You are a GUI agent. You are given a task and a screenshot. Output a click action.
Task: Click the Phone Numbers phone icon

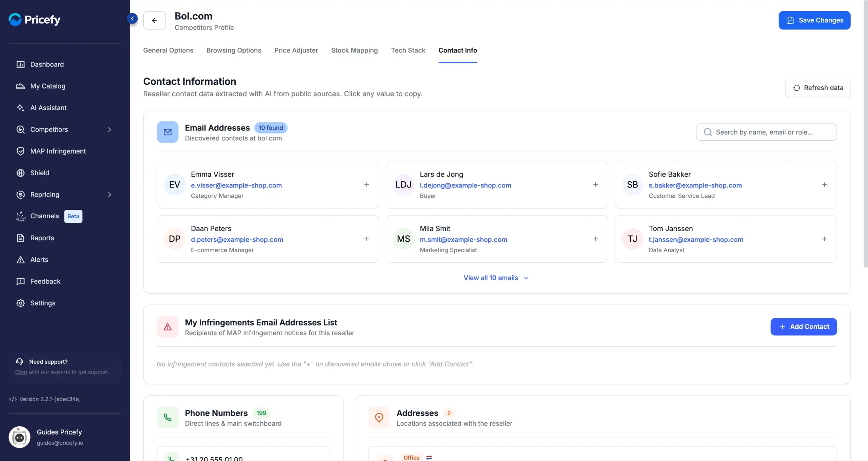pyautogui.click(x=167, y=417)
